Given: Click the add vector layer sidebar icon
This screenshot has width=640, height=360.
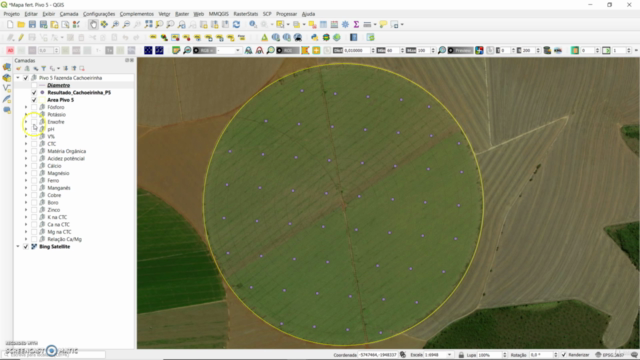Looking at the screenshot, I should point(7,88).
